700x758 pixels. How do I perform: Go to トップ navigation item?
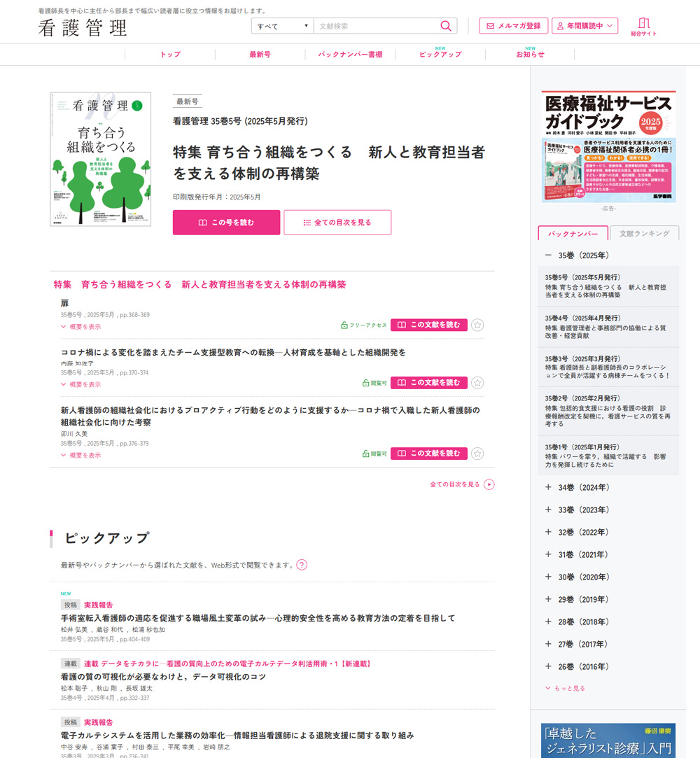[170, 55]
